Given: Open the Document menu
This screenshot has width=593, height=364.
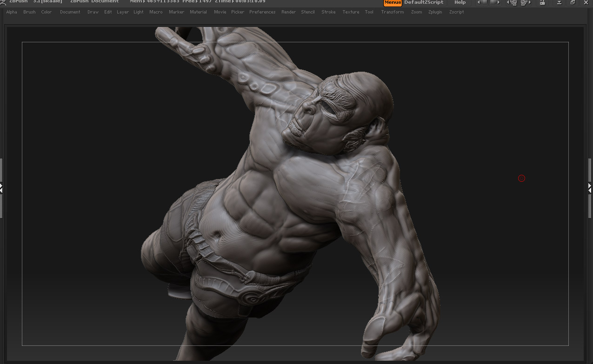Looking at the screenshot, I should (x=70, y=12).
